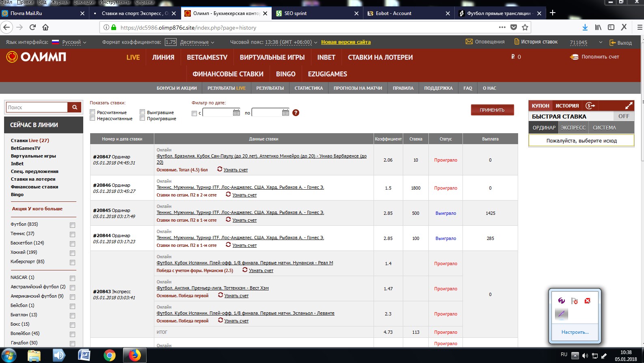Switch to the SEO sprint browser tab
This screenshot has width=644, height=363.
318,13
